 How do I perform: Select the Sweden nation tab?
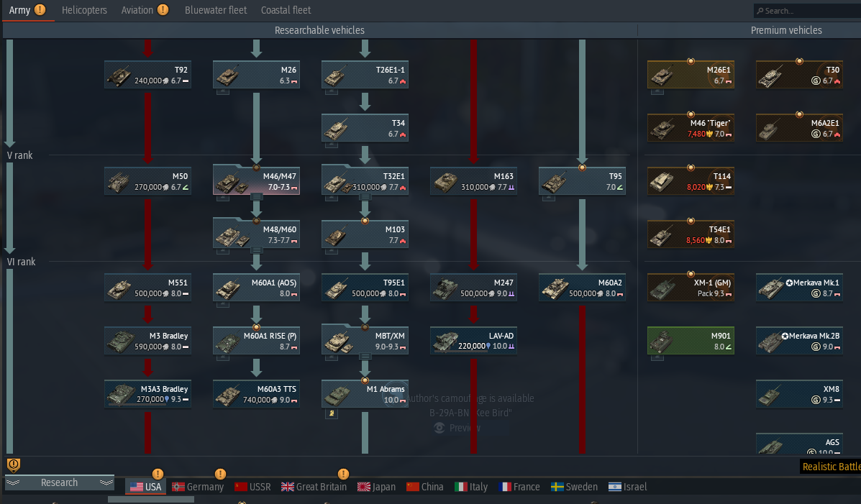[575, 487]
